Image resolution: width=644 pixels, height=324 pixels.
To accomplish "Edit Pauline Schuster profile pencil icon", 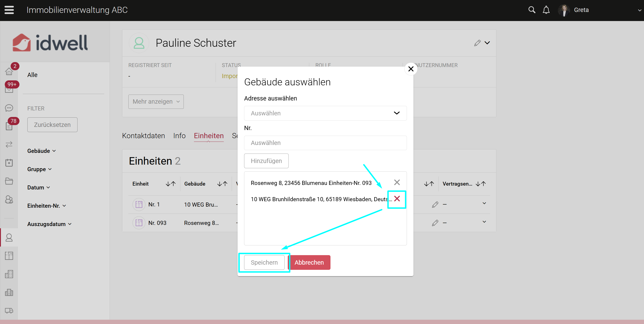I will click(477, 43).
